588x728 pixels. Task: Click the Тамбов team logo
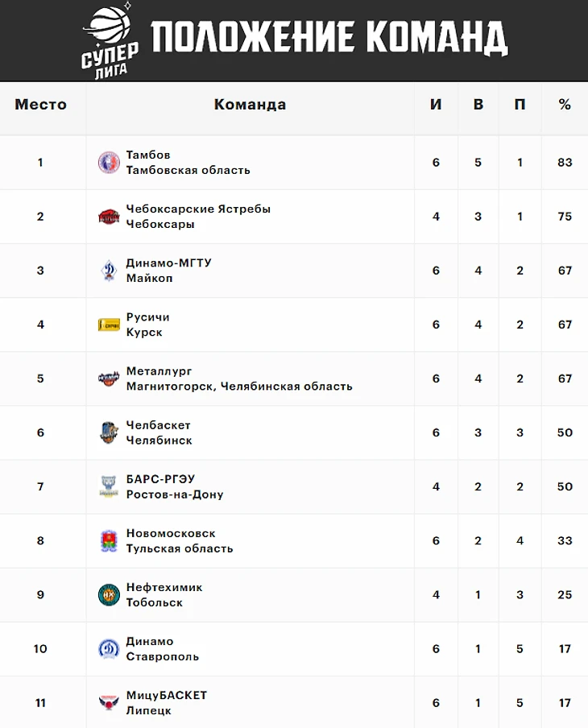click(x=109, y=163)
